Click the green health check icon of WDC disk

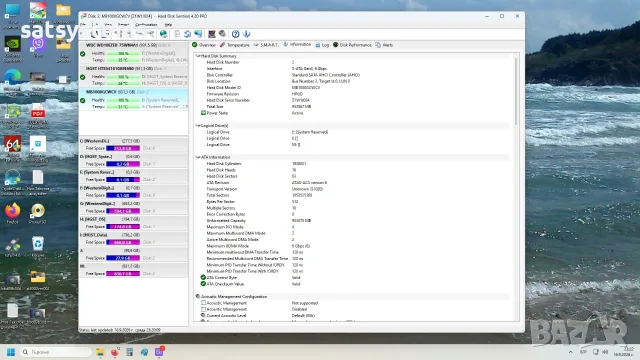point(83,53)
